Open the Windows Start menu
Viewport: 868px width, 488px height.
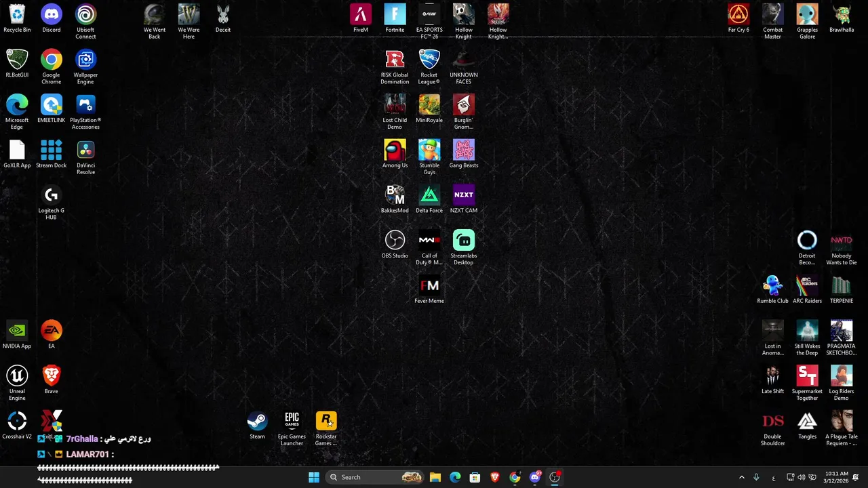tap(314, 477)
